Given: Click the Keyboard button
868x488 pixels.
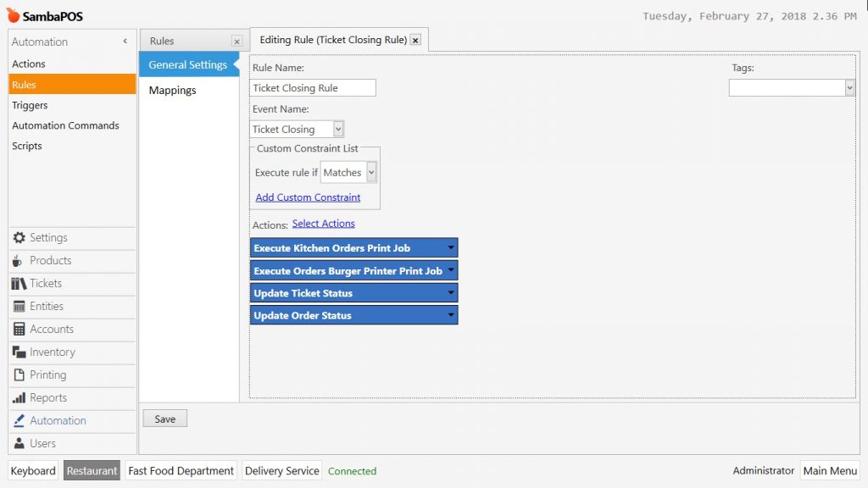Looking at the screenshot, I should point(33,470).
